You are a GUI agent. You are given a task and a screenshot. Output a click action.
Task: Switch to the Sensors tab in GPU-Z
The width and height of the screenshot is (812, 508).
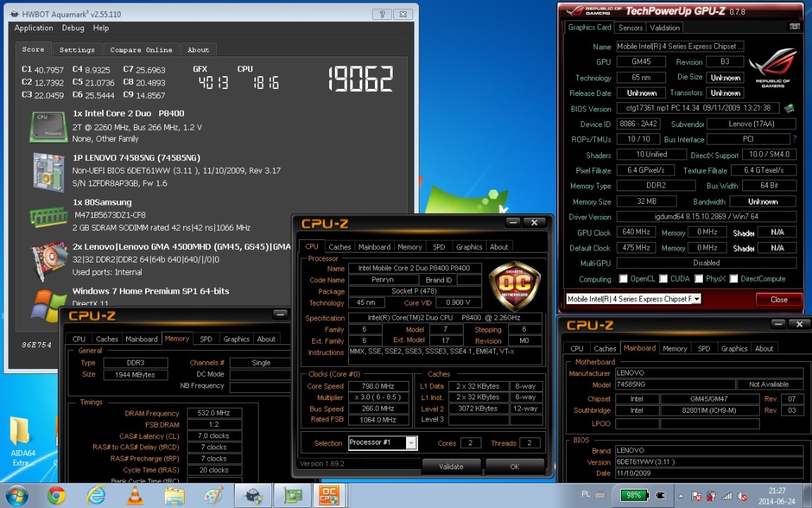(x=630, y=28)
